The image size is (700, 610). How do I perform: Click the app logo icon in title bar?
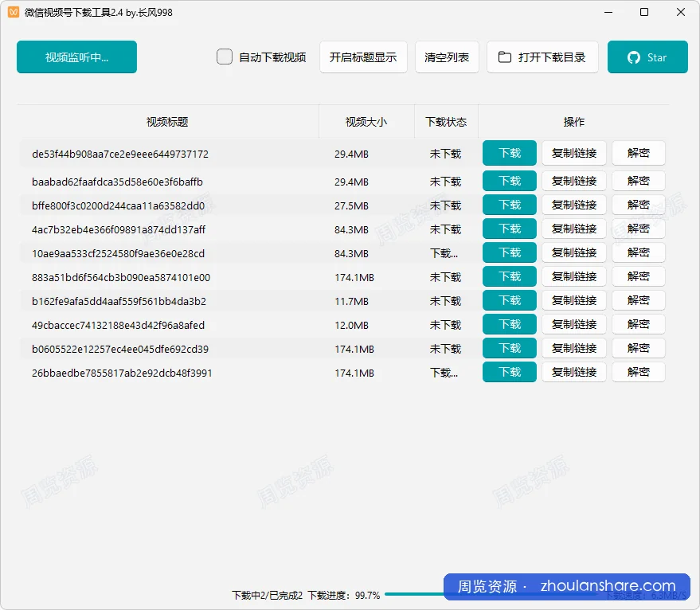(14, 12)
